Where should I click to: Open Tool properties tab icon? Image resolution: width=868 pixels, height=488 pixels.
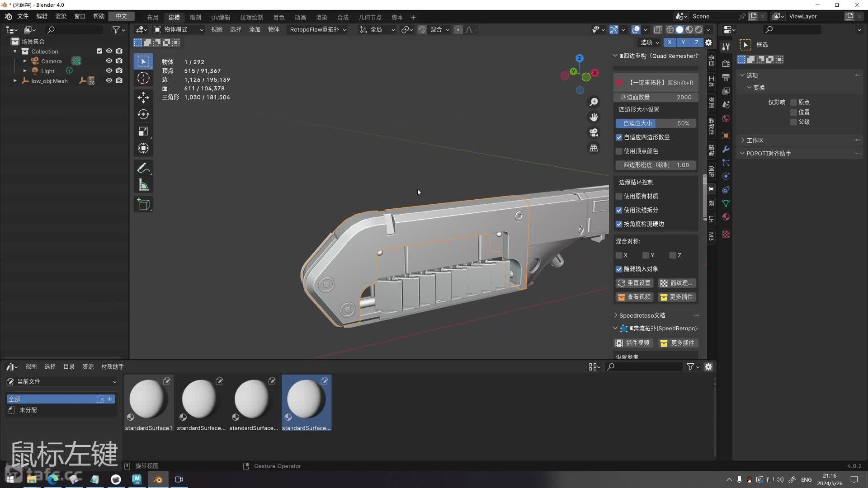(726, 47)
